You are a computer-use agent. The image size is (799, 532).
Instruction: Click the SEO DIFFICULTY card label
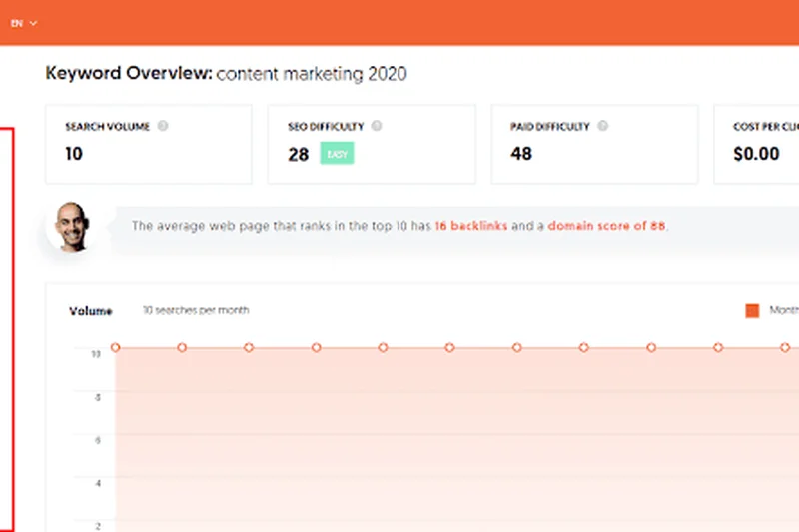coord(326,126)
